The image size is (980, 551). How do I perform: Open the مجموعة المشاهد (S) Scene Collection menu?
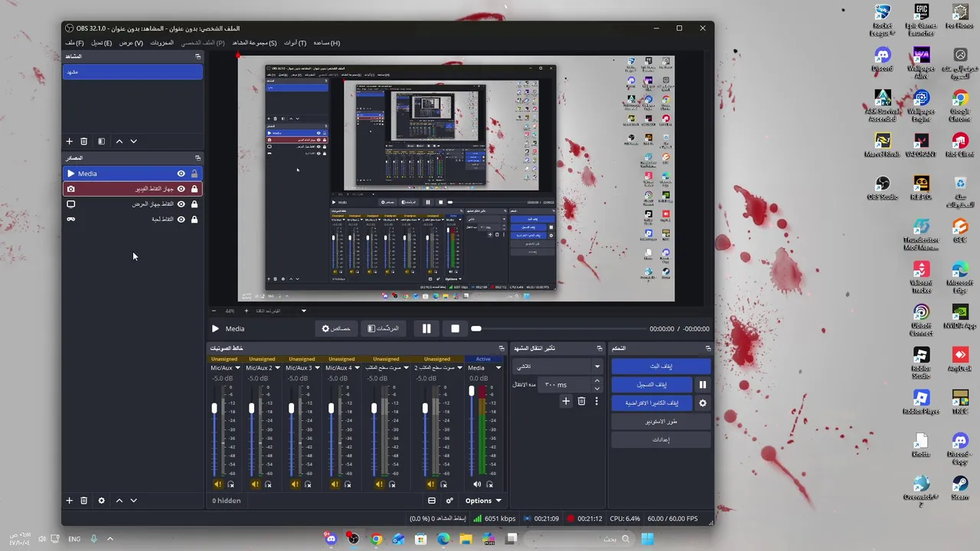click(x=254, y=43)
